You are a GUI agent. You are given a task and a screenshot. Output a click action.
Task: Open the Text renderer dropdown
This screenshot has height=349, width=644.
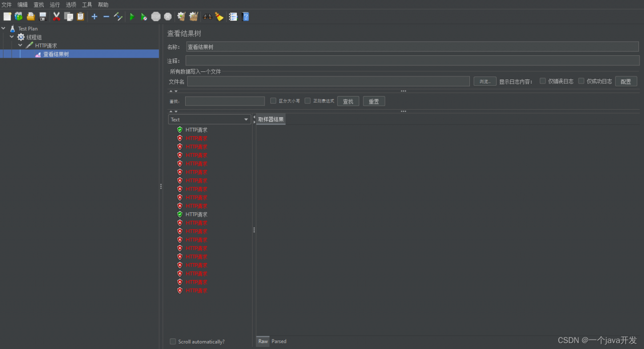(209, 119)
